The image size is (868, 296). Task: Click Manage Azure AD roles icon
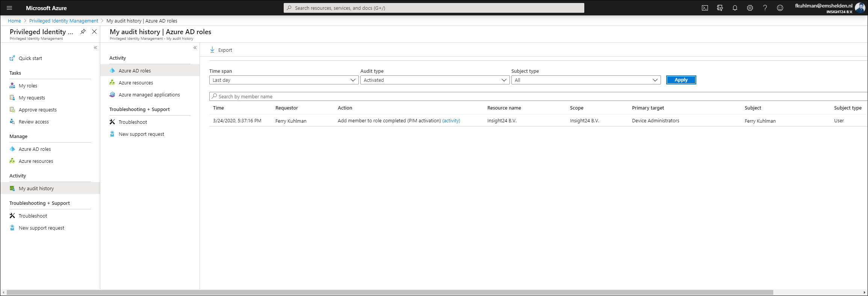tap(12, 149)
